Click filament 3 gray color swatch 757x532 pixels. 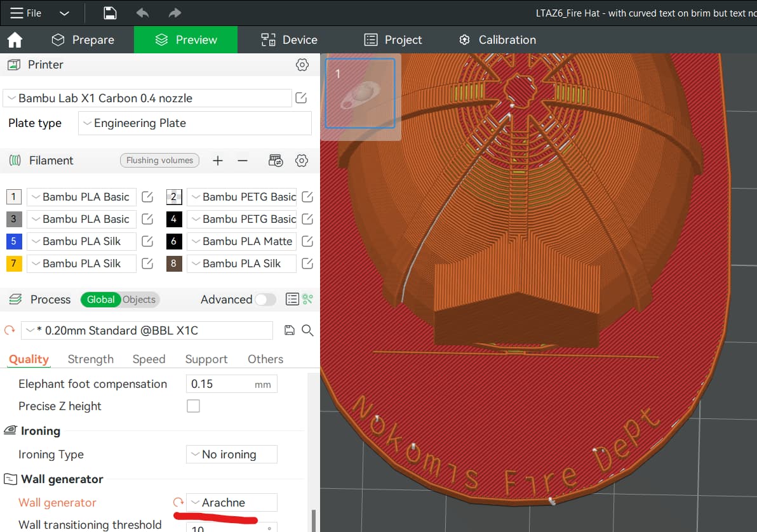point(13,219)
